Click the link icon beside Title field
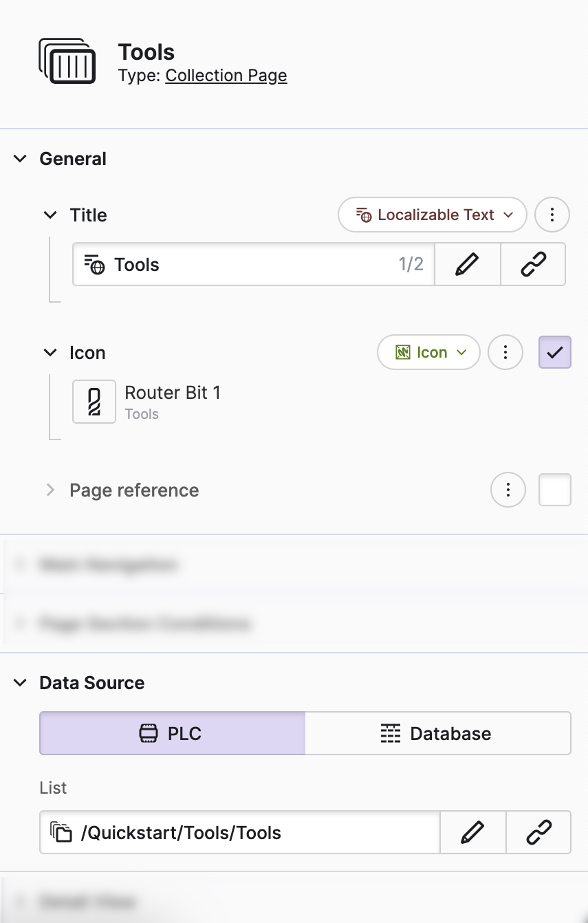Viewport: 588px width, 923px height. (533, 264)
